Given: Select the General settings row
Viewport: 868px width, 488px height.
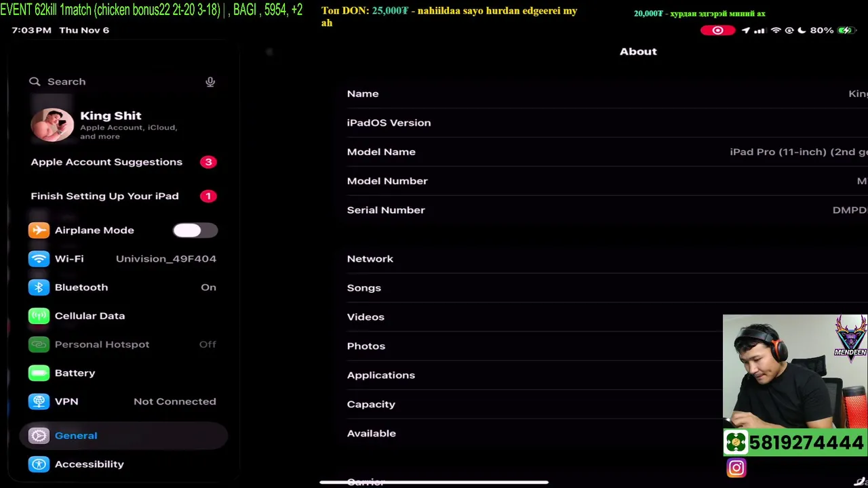Looking at the screenshot, I should tap(123, 436).
